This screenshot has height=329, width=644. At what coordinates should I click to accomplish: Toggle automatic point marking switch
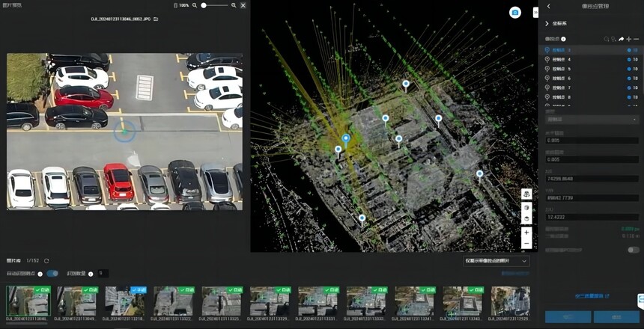[52, 273]
